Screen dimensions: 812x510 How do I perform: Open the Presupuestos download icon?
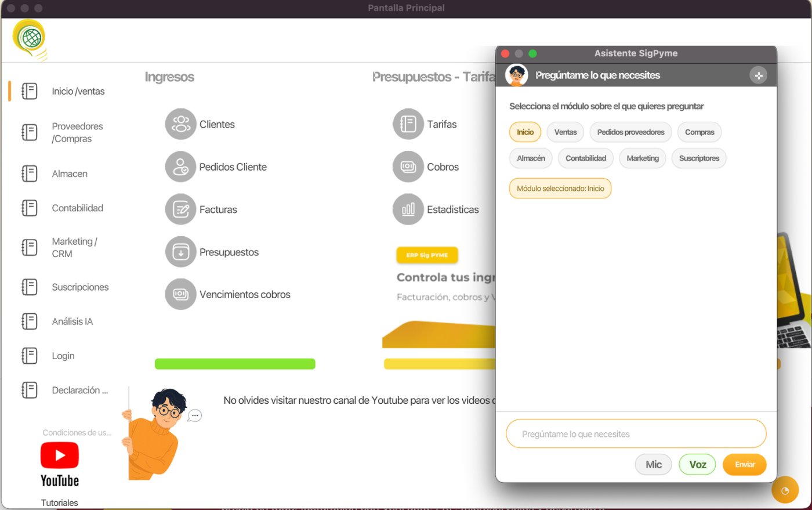180,252
